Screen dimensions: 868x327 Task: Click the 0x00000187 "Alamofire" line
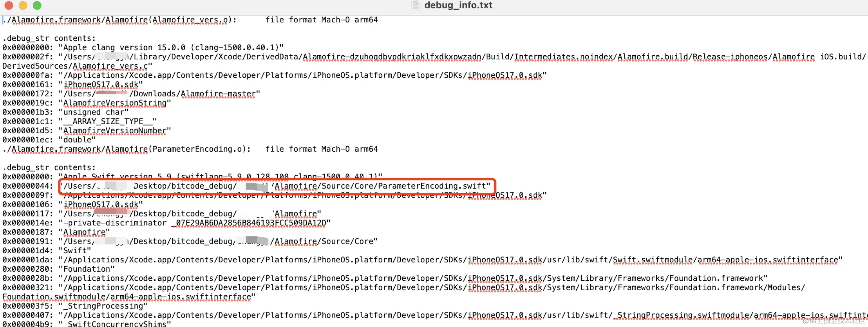[56, 232]
